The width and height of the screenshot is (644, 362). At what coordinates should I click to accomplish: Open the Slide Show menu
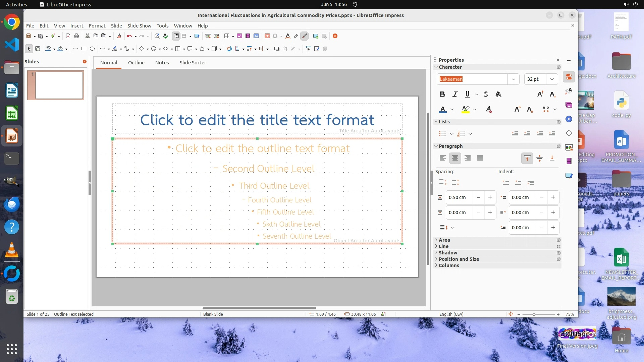coord(139,25)
